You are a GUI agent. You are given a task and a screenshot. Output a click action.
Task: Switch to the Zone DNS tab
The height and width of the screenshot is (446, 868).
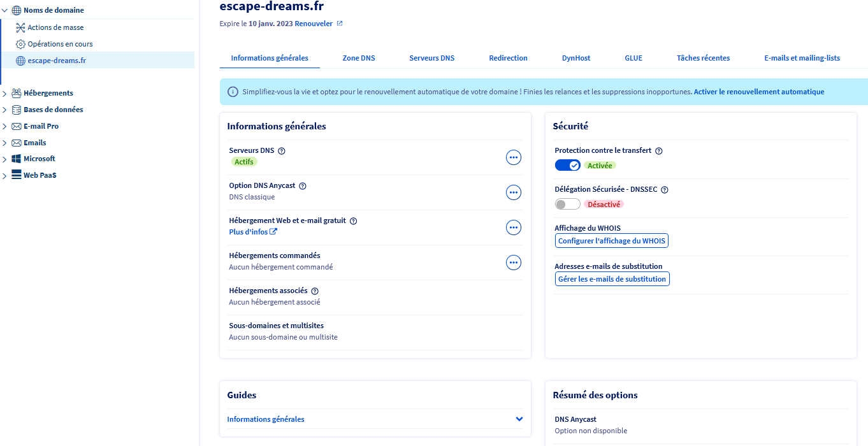click(359, 58)
